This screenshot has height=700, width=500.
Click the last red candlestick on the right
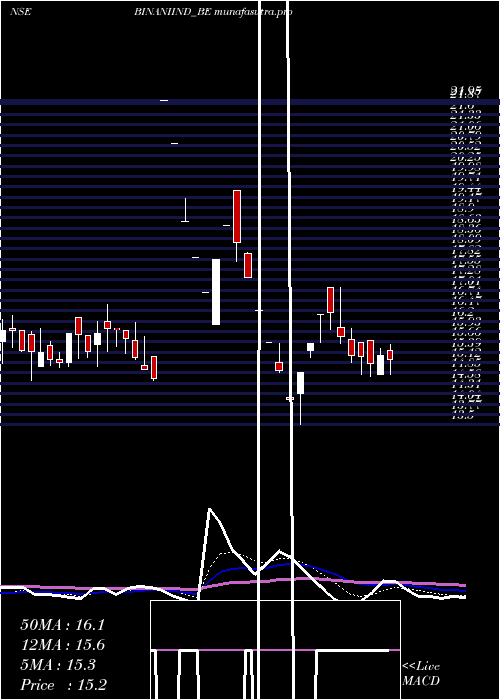coord(390,355)
